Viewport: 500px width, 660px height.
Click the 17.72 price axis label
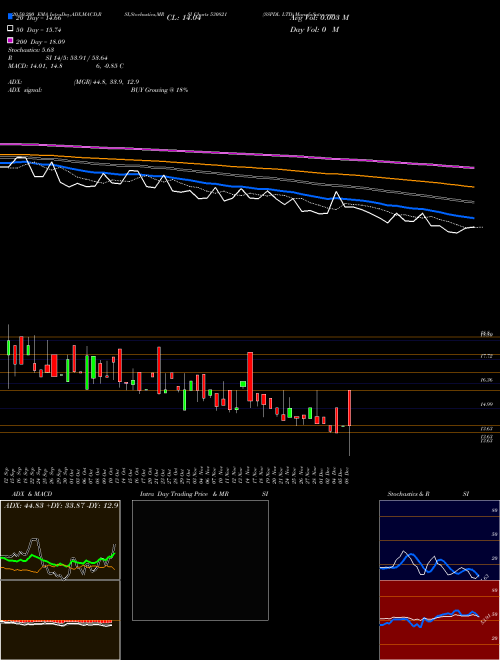tap(487, 356)
